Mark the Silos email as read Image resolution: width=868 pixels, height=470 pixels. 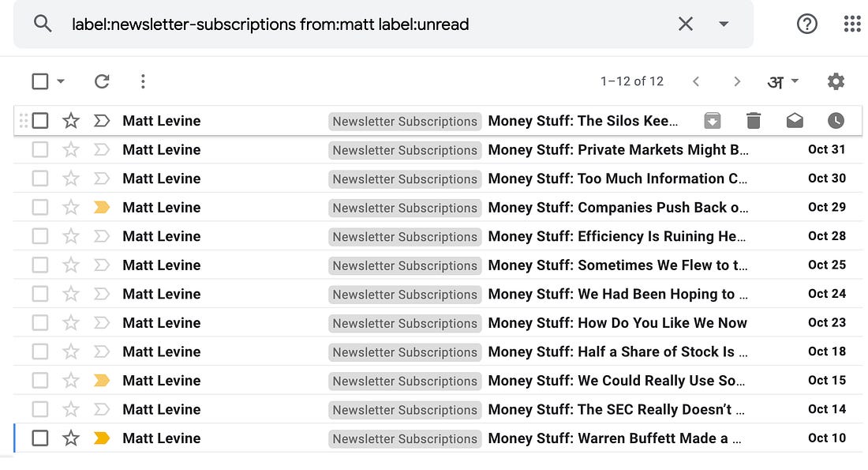(x=795, y=120)
